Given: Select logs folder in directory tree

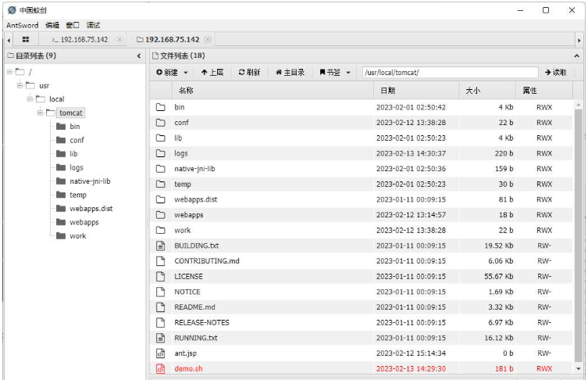Looking at the screenshot, I should point(76,167).
